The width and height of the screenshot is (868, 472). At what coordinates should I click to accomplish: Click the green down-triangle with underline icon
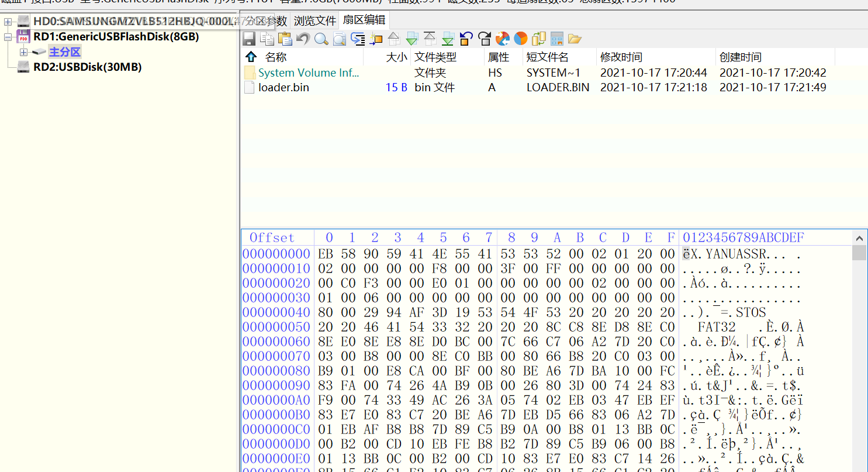tap(448, 39)
